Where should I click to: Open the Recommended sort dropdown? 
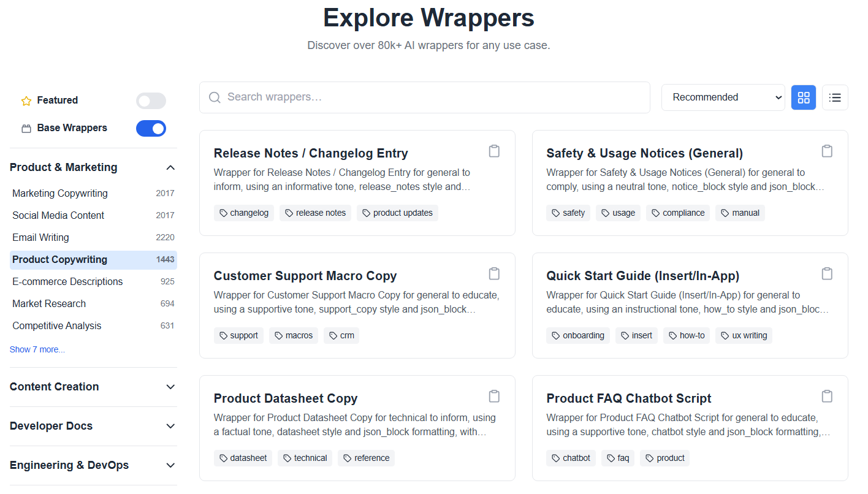tap(723, 97)
